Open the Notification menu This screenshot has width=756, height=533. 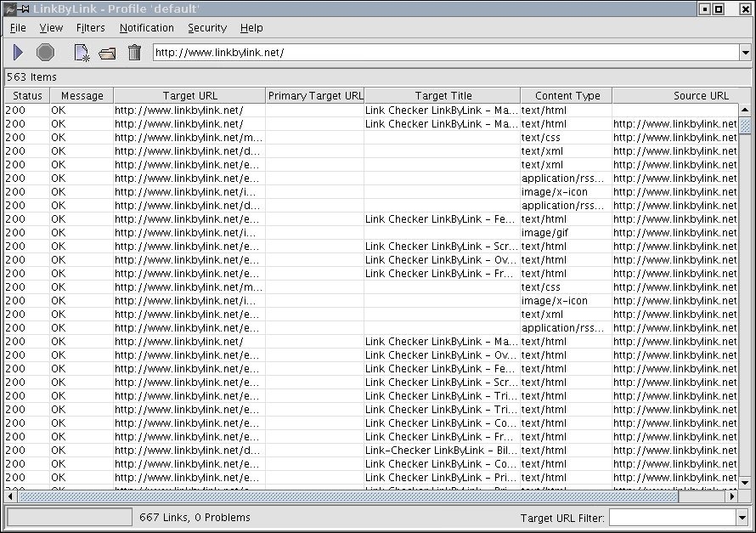[147, 28]
